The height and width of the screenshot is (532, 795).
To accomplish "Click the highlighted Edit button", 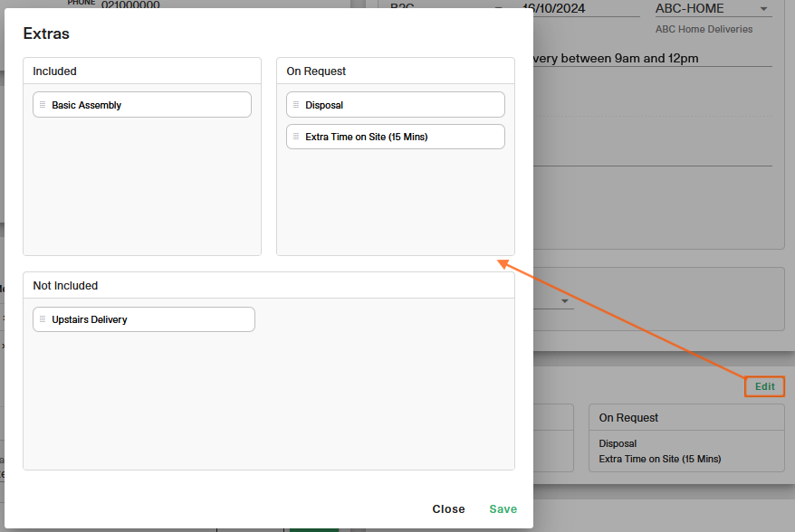I will coord(765,386).
